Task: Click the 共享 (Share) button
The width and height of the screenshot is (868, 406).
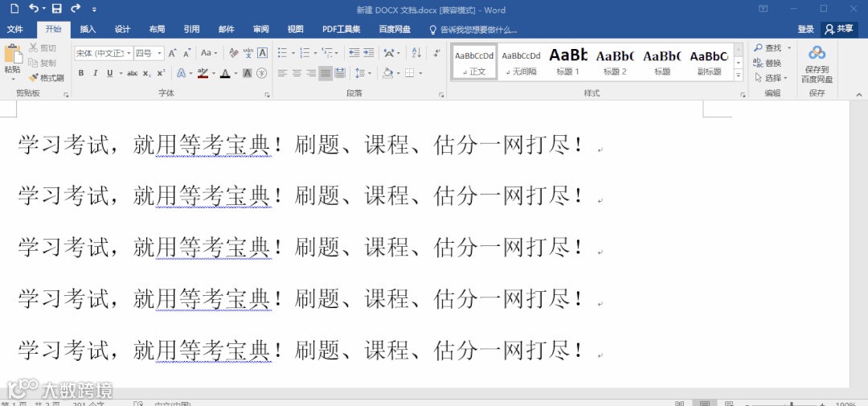Action: click(x=839, y=30)
